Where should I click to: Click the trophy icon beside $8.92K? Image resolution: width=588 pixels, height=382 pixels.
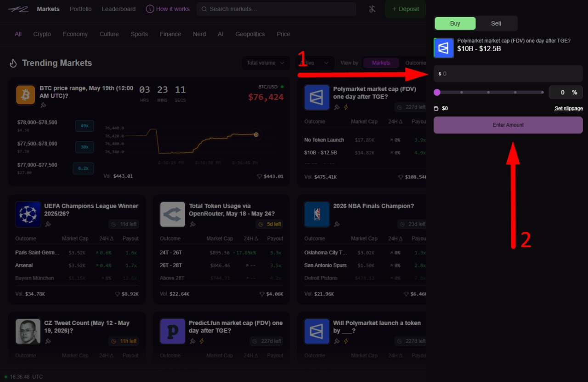(x=117, y=294)
